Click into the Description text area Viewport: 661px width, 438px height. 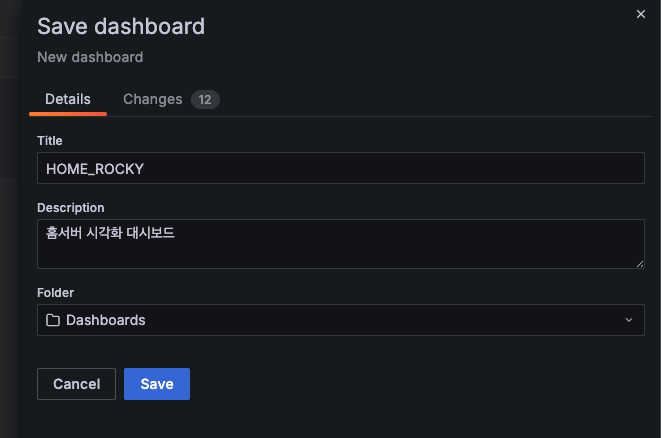pos(341,244)
